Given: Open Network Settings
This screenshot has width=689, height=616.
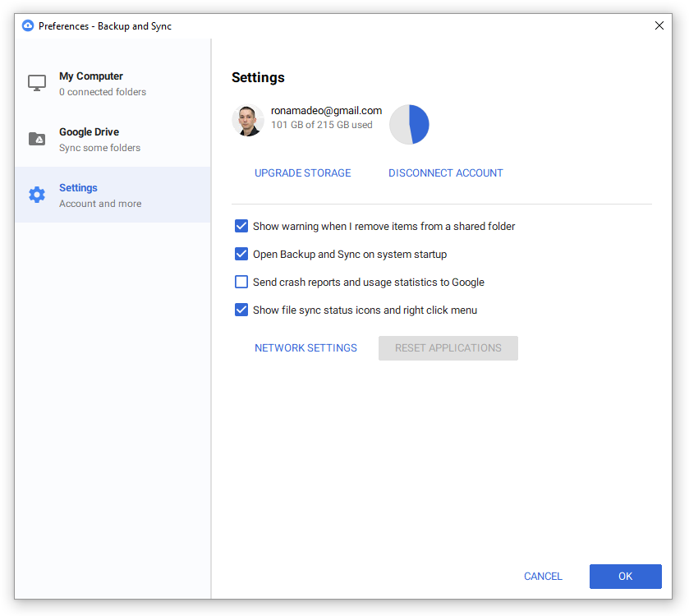Looking at the screenshot, I should 305,347.
